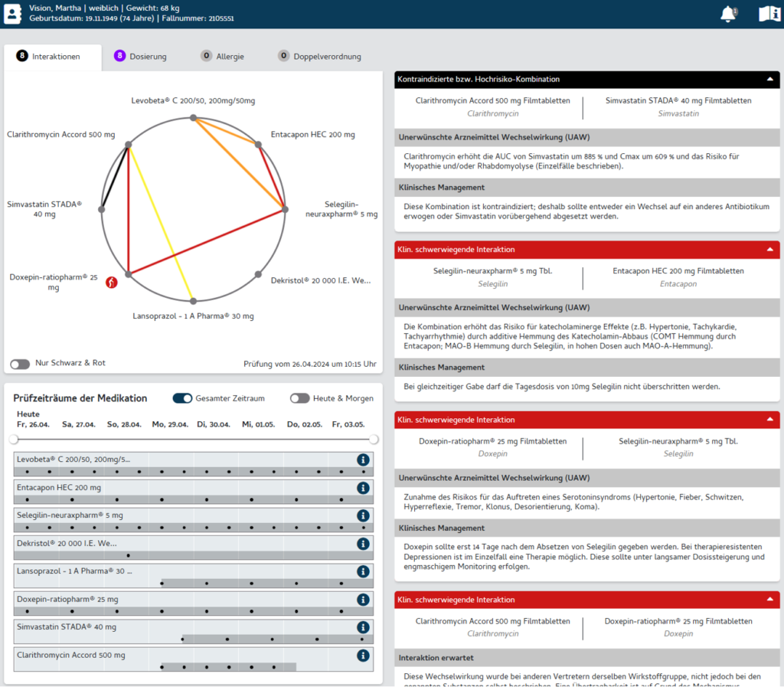Collapse the Doxepin–Selegilin interaction card

tap(769, 420)
